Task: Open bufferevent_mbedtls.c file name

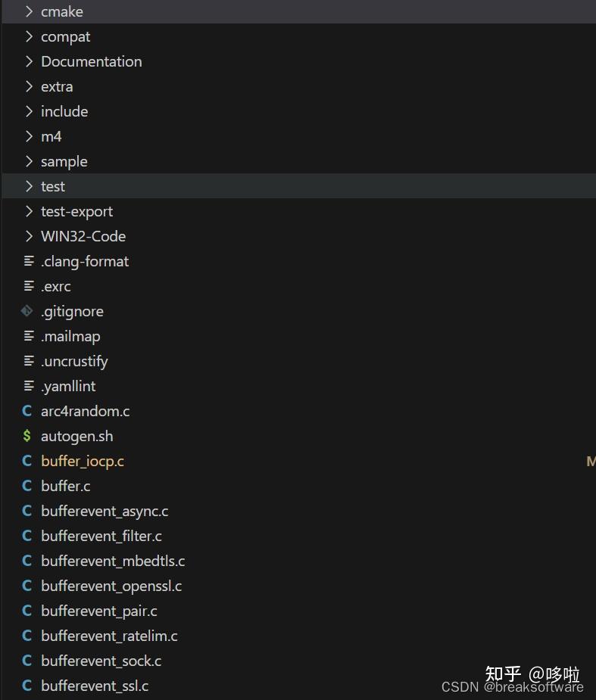Action: (x=113, y=562)
